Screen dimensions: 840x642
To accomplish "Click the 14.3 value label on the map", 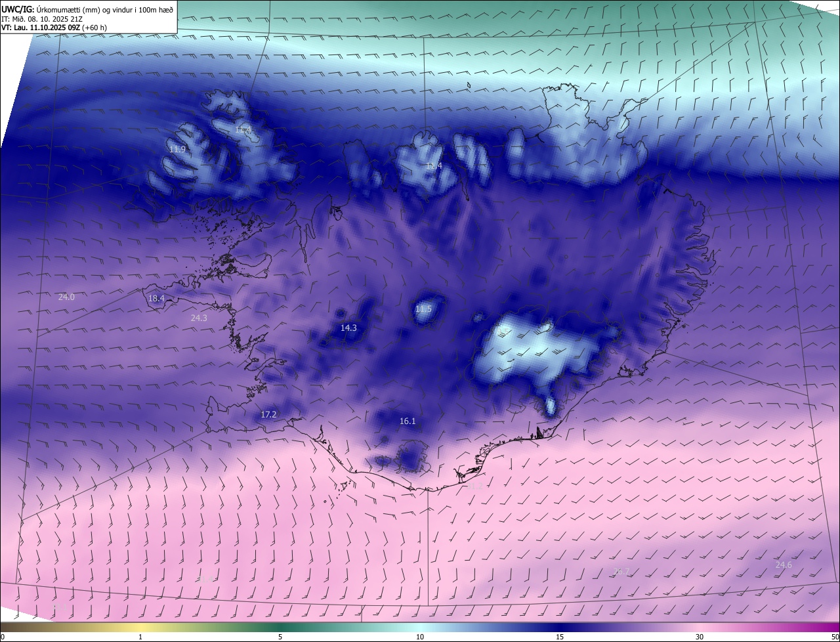I will coord(348,328).
